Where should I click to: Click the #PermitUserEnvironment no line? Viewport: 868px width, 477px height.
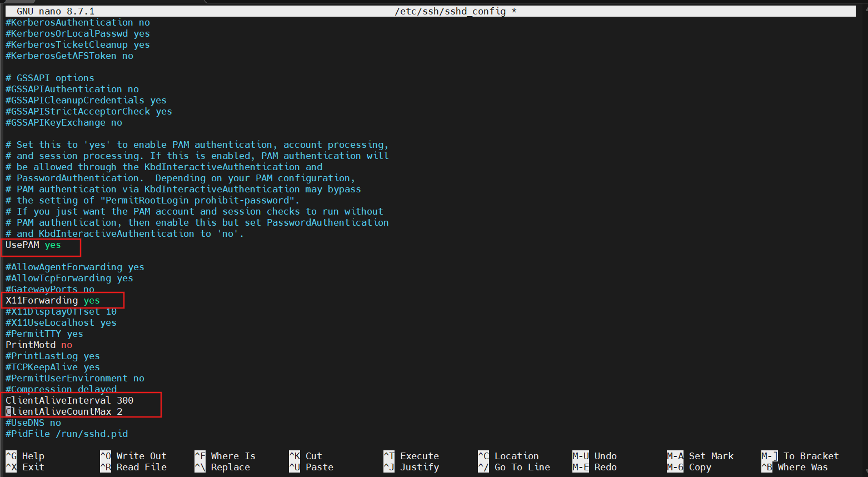75,378
